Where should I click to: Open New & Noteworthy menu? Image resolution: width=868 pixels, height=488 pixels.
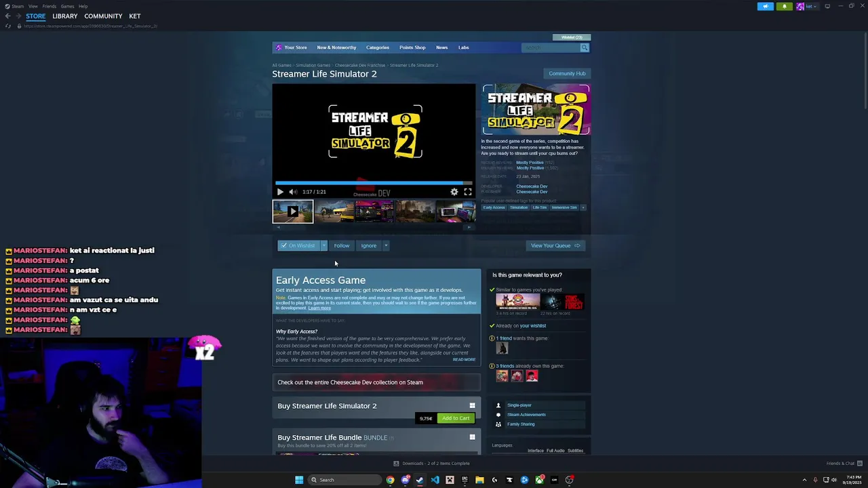pyautogui.click(x=336, y=47)
